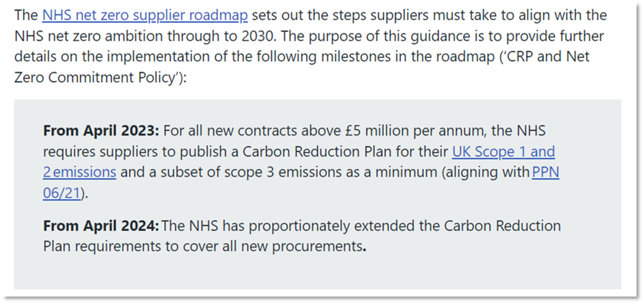The height and width of the screenshot is (304, 644).
Task: Click the bold "From April 2024:" heading
Action: (x=101, y=226)
